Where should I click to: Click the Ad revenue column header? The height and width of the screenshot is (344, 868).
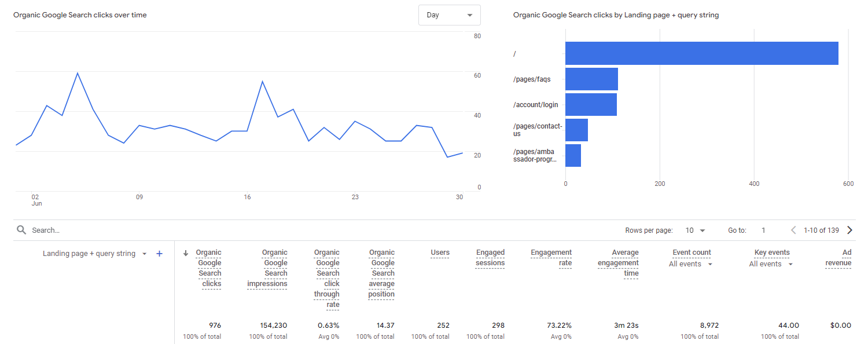tap(838, 258)
